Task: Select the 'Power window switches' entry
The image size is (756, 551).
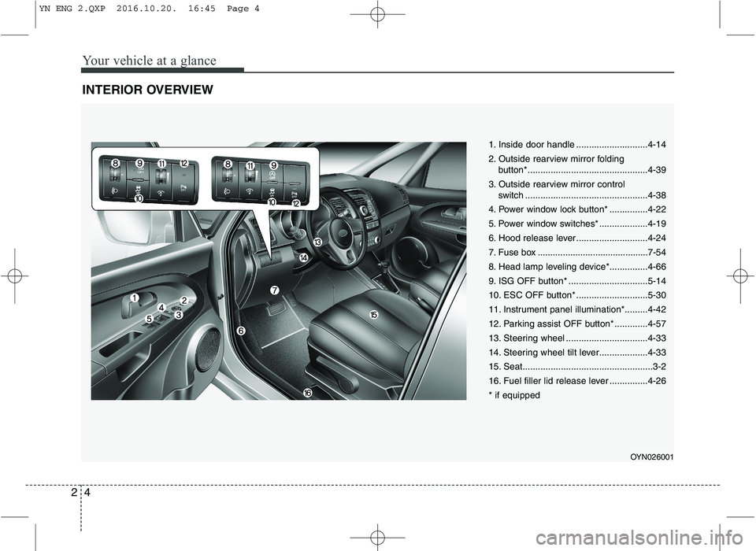Action: 577,224
